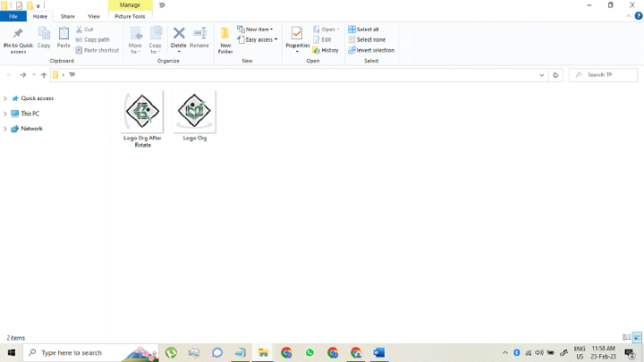The image size is (644, 362).
Task: Open the clock and date flyout
Action: pyautogui.click(x=604, y=352)
